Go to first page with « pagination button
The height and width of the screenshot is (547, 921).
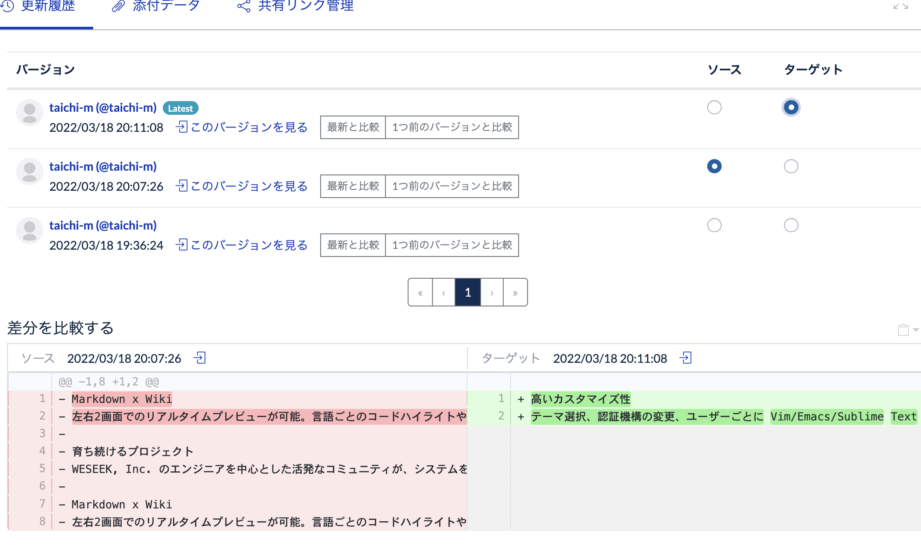coord(420,292)
